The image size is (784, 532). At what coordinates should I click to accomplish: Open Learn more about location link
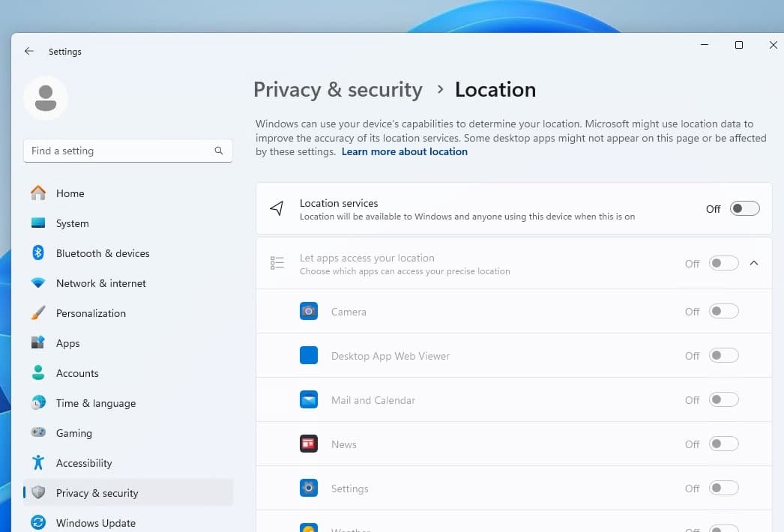click(x=404, y=151)
